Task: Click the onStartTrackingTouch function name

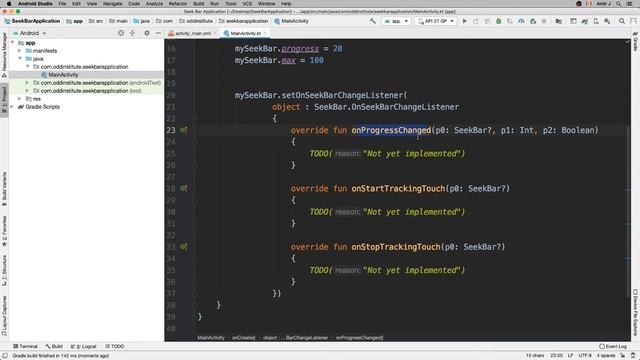Action: tap(398, 189)
